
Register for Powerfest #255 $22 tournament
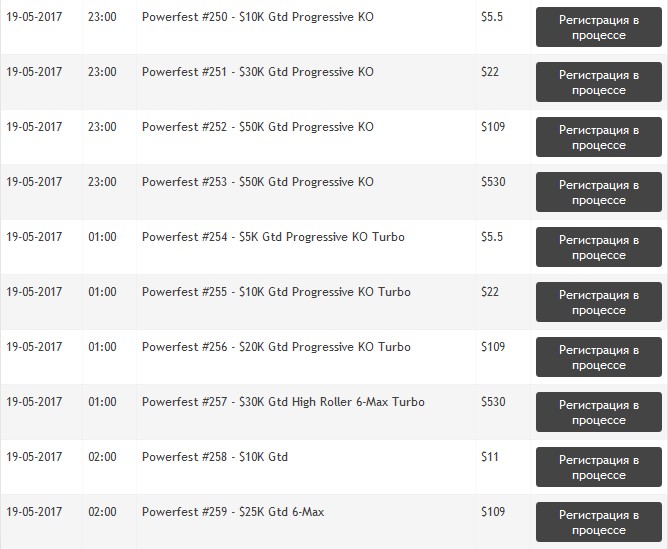(x=599, y=302)
